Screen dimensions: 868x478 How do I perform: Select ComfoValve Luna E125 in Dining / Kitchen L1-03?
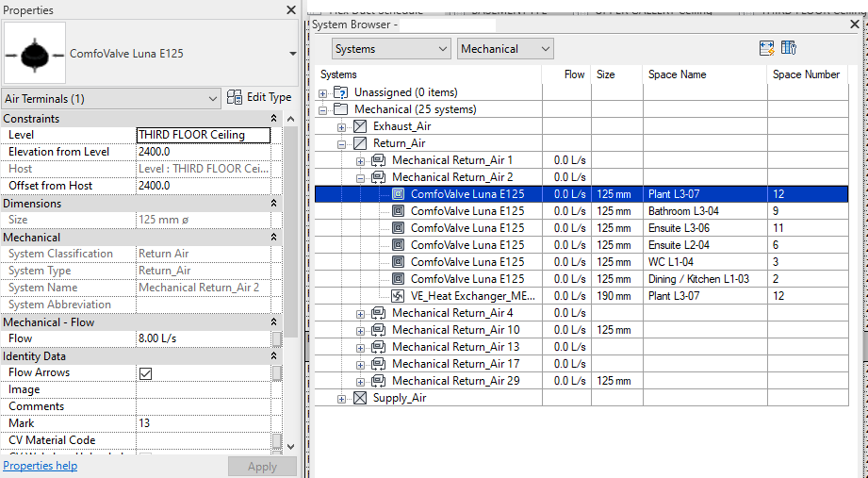[x=581, y=279]
